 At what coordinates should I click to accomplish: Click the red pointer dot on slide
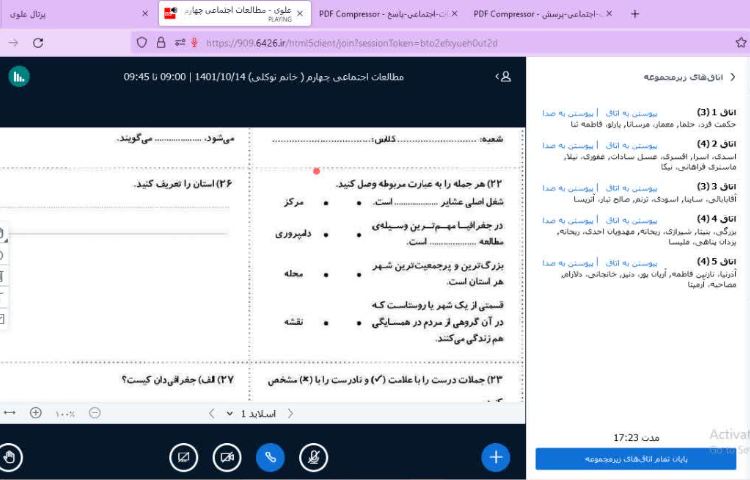pyautogui.click(x=316, y=171)
